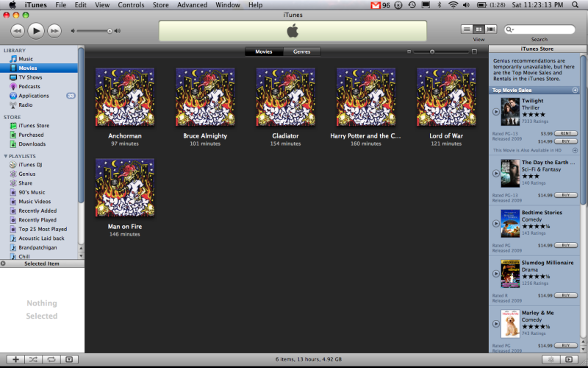588x368 pixels.
Task: Select the Recently Played playlist
Action: (39, 219)
